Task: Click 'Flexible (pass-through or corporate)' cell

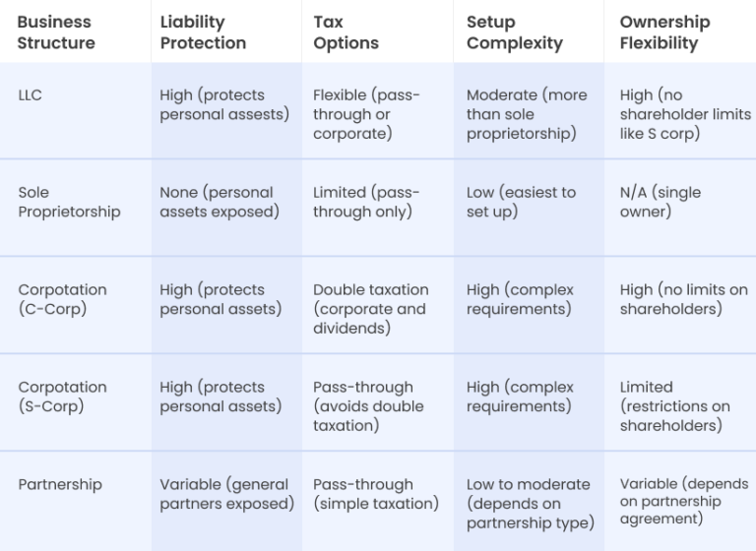Action: coord(366,114)
